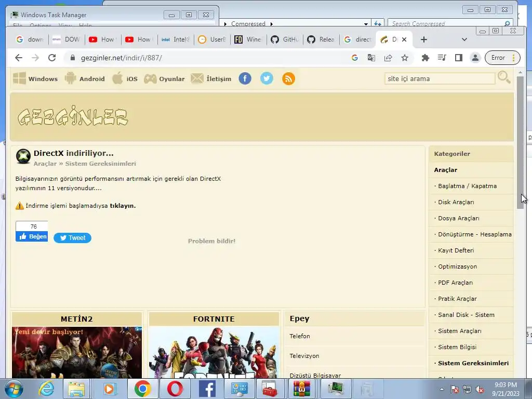Image resolution: width=532 pixels, height=399 pixels.
Task: Share via the Tweet button
Action: [72, 238]
